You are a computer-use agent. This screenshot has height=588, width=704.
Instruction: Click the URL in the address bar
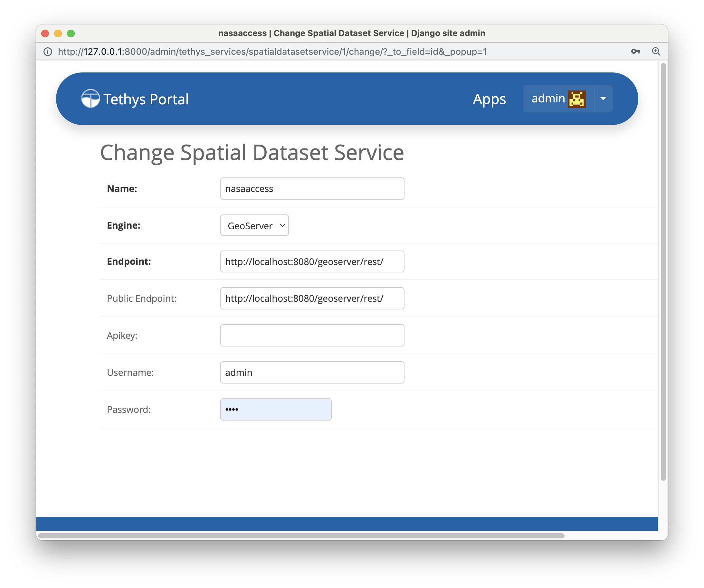[272, 52]
